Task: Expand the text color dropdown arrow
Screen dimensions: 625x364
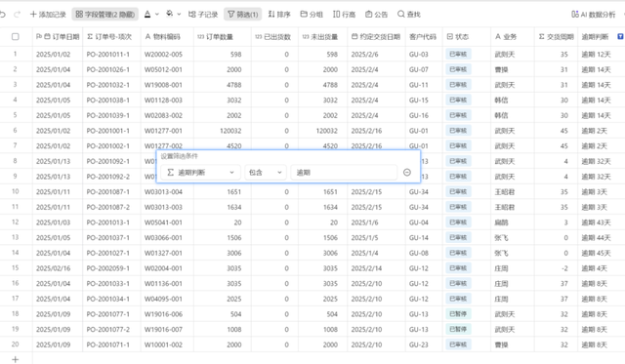Action: (157, 15)
